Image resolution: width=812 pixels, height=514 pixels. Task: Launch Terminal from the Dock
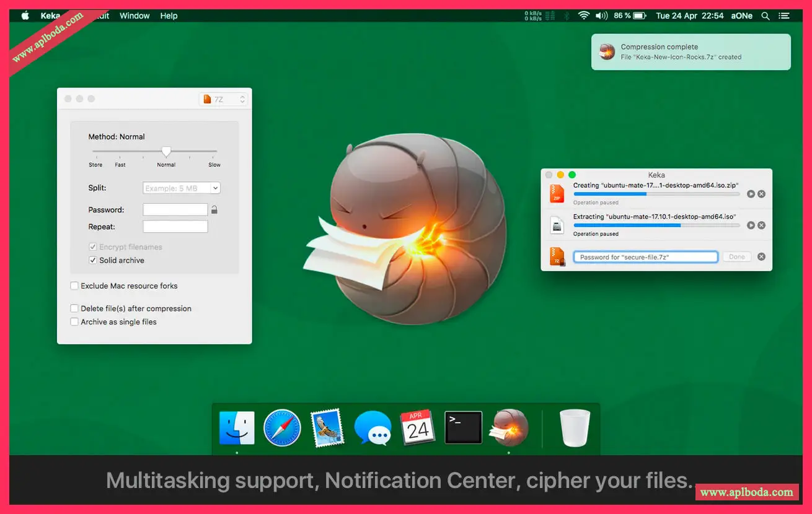click(464, 428)
